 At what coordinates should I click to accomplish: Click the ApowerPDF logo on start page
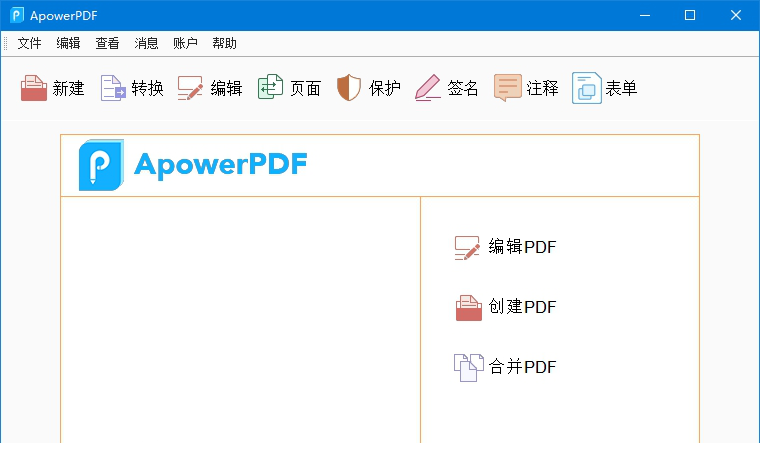point(193,165)
